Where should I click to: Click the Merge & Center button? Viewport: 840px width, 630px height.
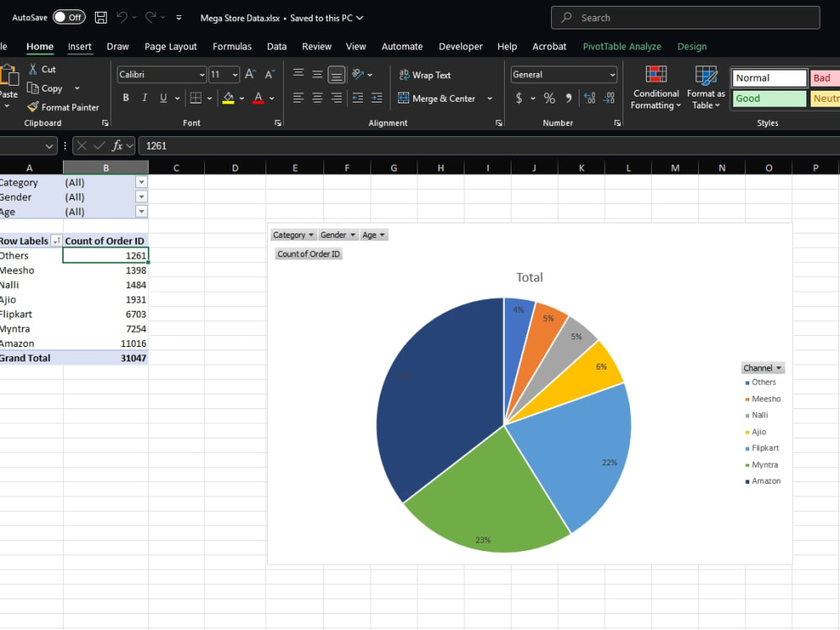(x=437, y=98)
